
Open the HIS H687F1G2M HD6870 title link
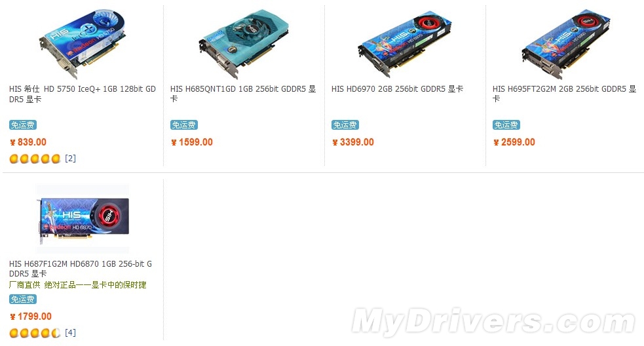tap(81, 268)
